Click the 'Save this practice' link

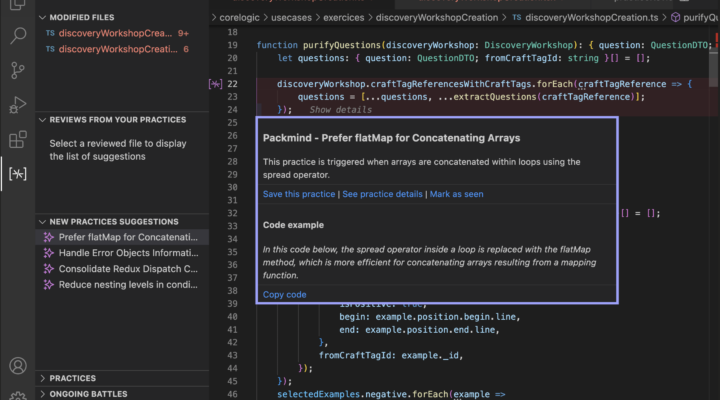pos(299,194)
